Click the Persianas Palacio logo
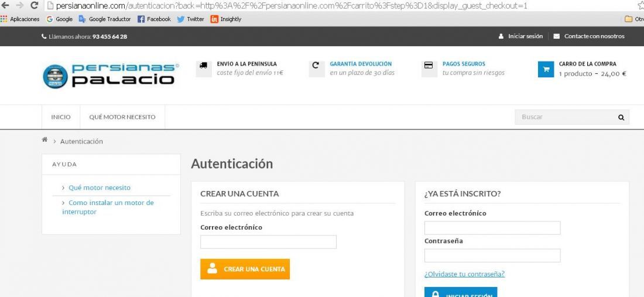The height and width of the screenshot is (297, 644). tap(111, 76)
